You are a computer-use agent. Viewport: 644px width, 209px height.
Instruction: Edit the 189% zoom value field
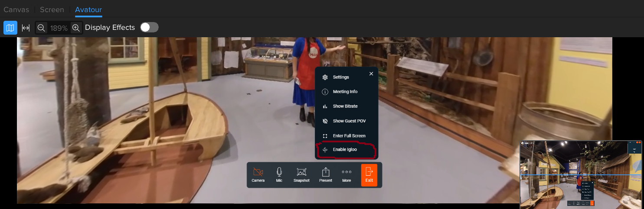click(x=59, y=28)
